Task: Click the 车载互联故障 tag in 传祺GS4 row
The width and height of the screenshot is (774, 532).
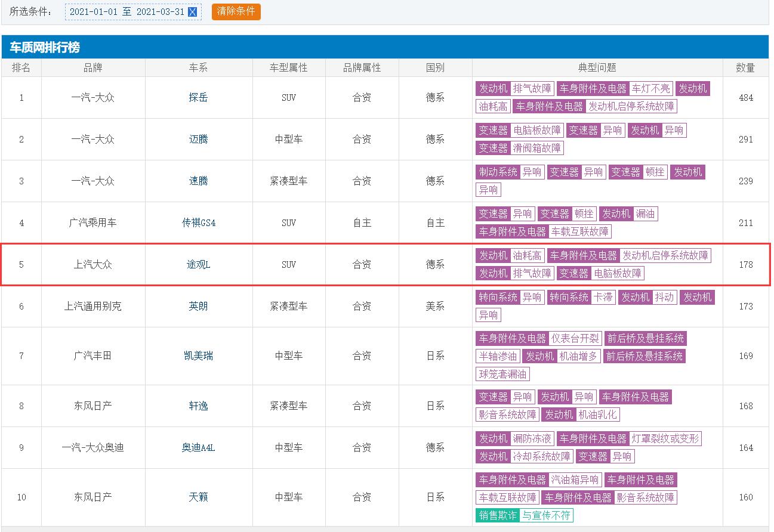Action: [580, 232]
